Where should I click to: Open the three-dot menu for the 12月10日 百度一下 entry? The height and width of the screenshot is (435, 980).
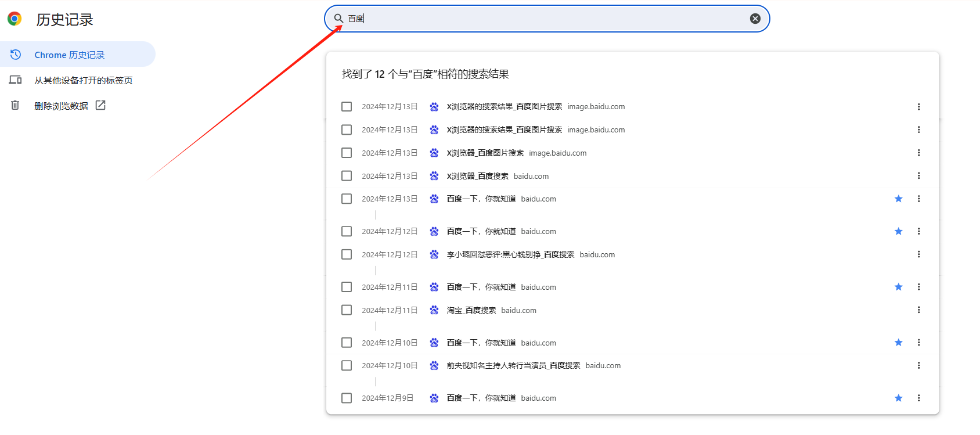point(918,343)
